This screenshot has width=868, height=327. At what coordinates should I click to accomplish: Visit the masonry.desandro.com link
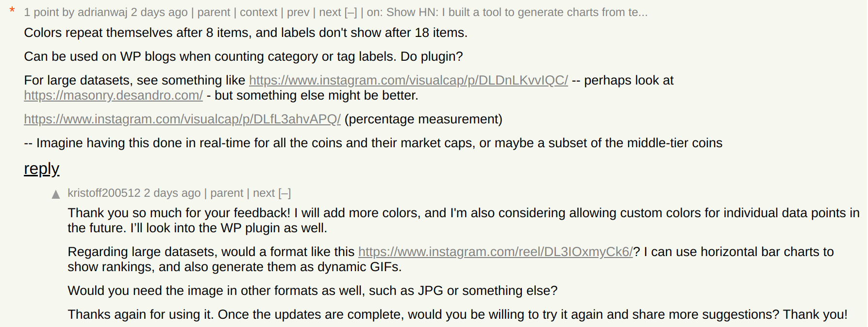tap(113, 95)
